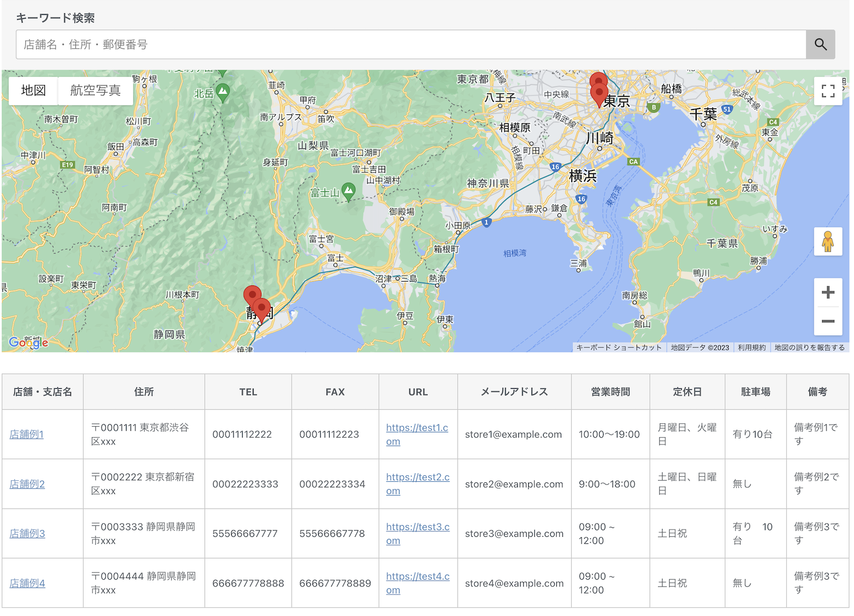
Task: Switch map to 航空写真 view
Action: 95,90
